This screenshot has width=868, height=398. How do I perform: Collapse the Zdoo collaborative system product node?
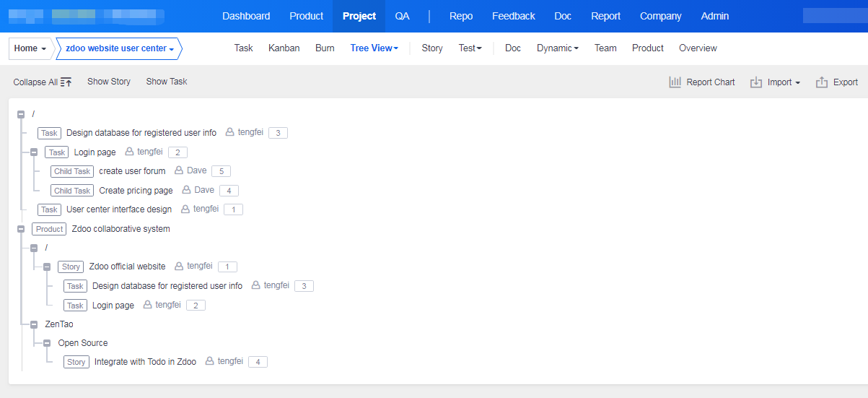point(21,229)
